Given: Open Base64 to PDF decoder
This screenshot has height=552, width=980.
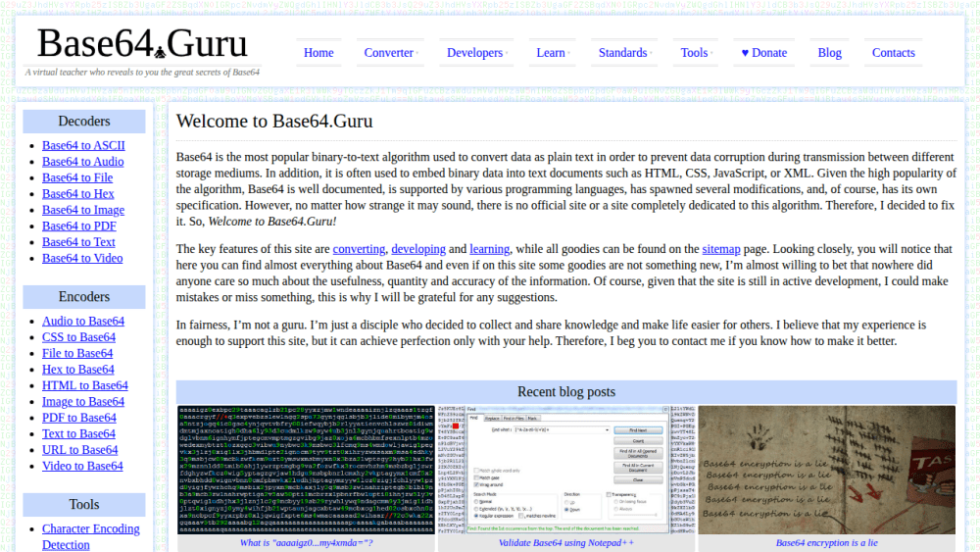Looking at the screenshot, I should (x=79, y=226).
